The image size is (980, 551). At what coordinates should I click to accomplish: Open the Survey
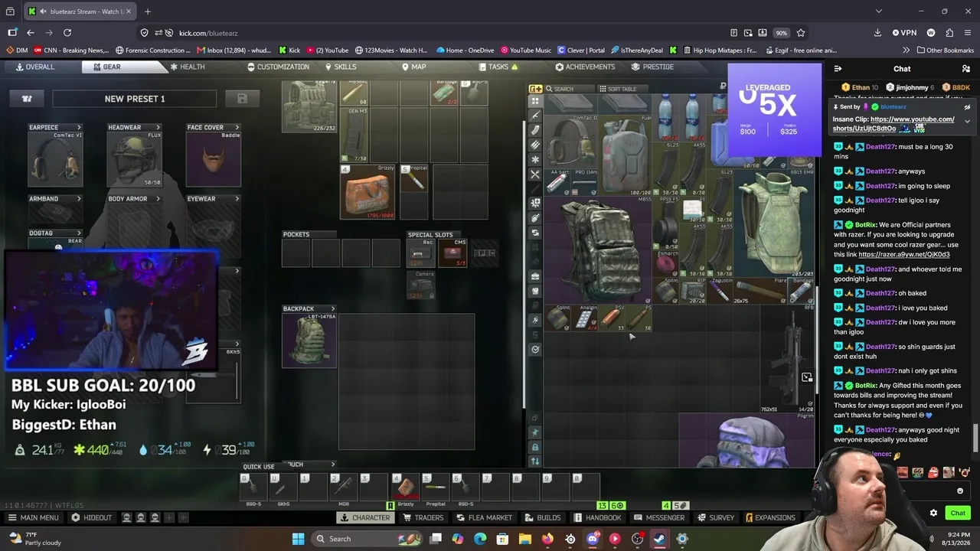coord(716,517)
